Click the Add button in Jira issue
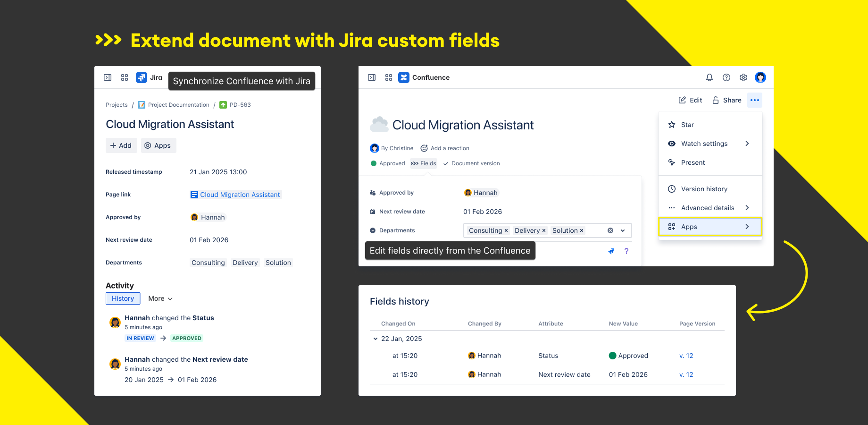The width and height of the screenshot is (868, 425). [121, 145]
